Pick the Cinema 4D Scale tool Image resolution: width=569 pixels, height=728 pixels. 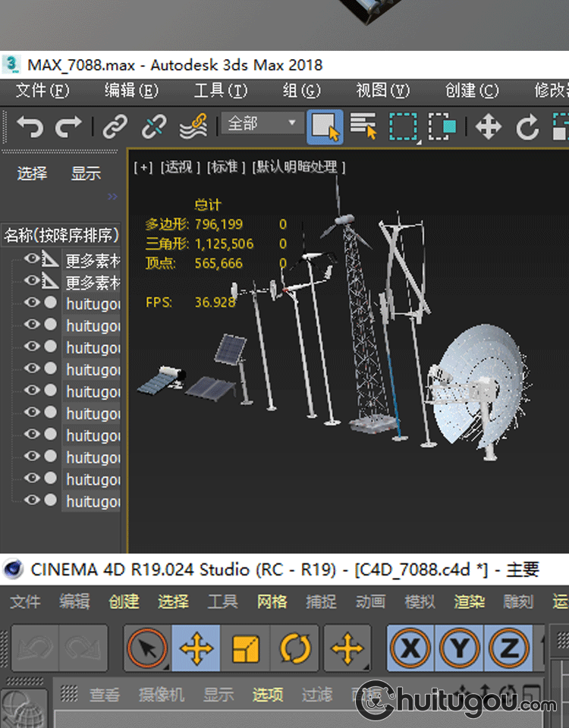245,648
